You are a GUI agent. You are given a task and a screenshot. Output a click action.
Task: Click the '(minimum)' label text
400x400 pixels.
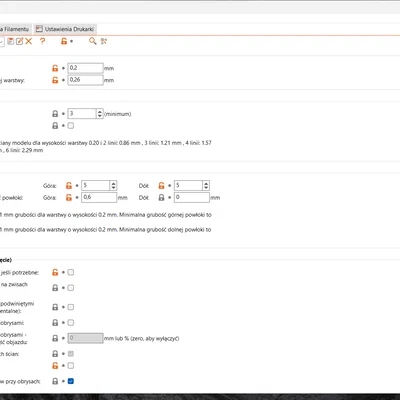click(118, 114)
